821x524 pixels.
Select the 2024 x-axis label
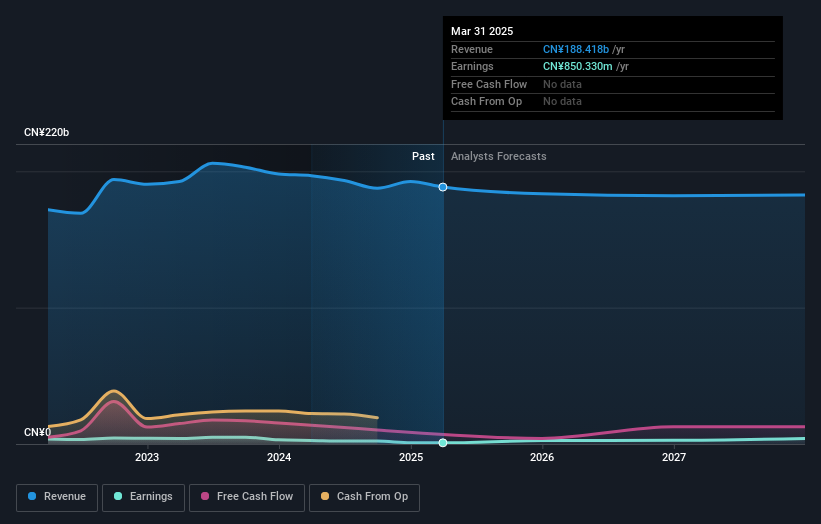(x=279, y=457)
